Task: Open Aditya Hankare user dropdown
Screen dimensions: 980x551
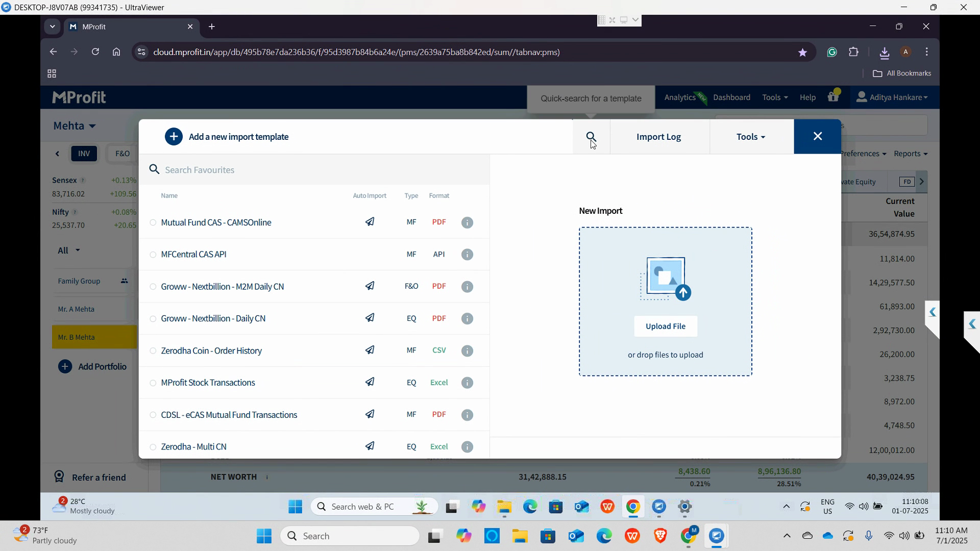Action: click(x=892, y=97)
